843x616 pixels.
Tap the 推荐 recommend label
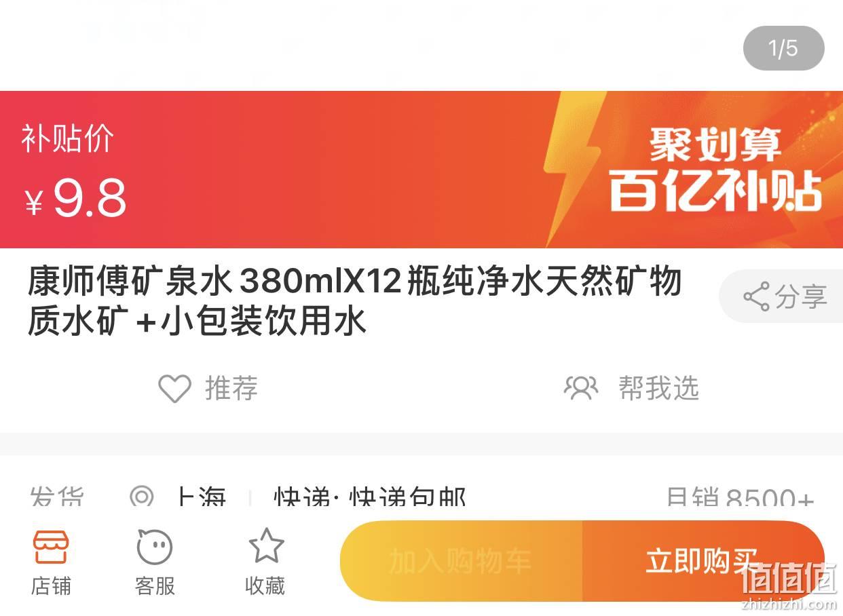tap(231, 389)
